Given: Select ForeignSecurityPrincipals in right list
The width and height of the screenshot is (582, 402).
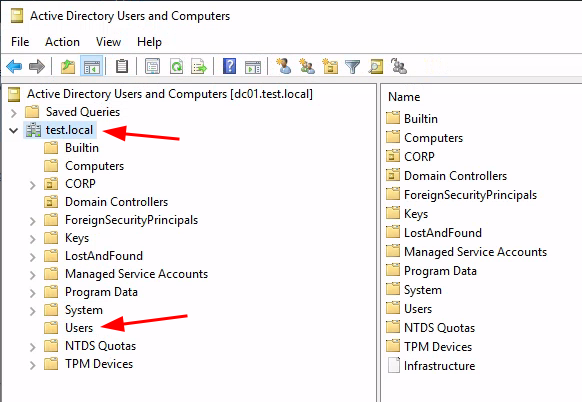Looking at the screenshot, I should point(470,195).
